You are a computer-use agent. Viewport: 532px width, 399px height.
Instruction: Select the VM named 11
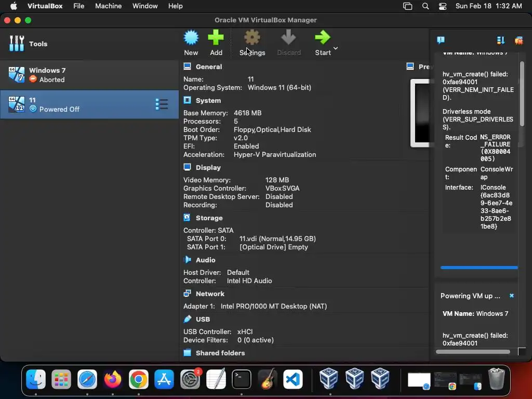pos(89,104)
